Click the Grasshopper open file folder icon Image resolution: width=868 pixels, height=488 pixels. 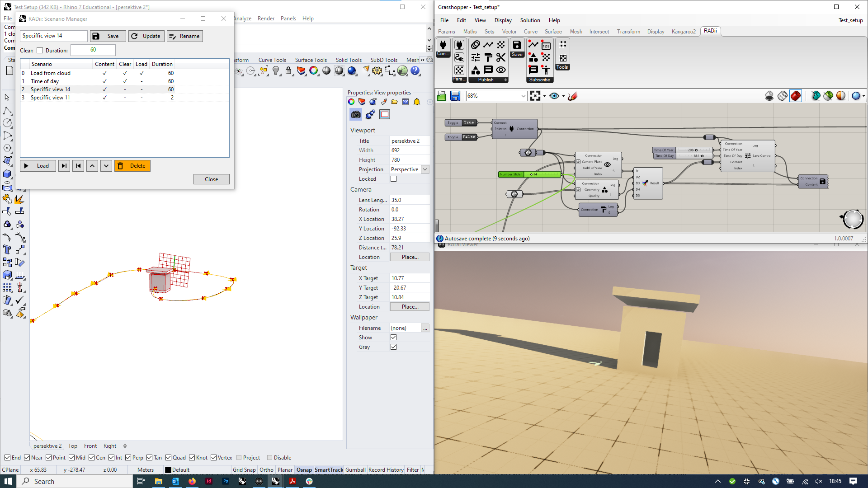coord(442,96)
